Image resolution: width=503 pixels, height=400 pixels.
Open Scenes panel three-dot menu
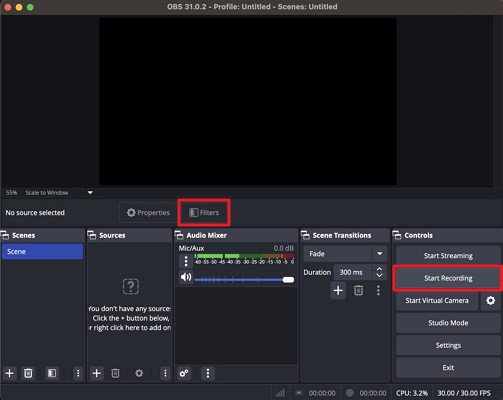pos(78,373)
